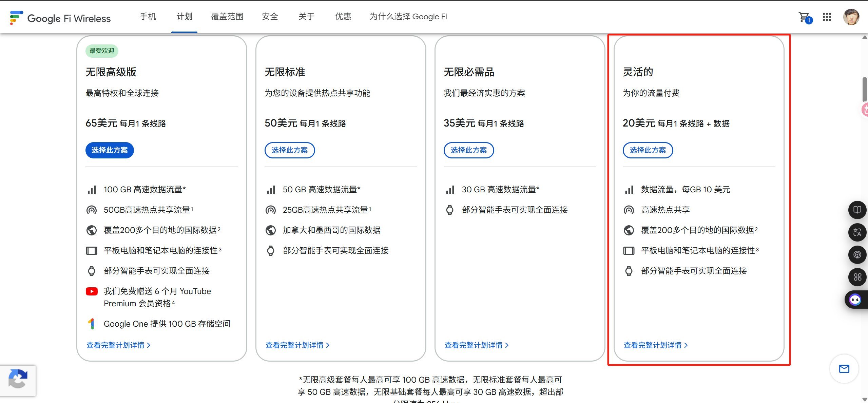
Task: Open the 计划 tab
Action: 184,17
